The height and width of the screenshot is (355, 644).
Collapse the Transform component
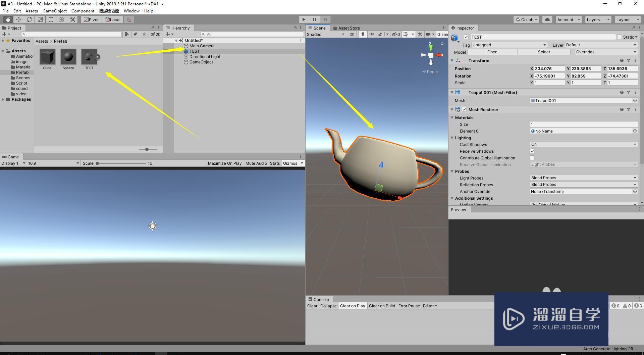click(x=452, y=60)
